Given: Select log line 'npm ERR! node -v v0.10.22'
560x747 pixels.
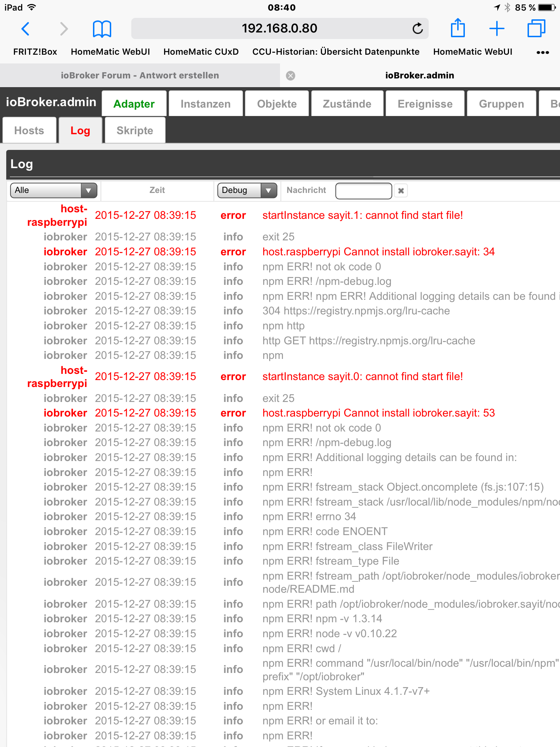Looking at the screenshot, I should click(x=330, y=634).
